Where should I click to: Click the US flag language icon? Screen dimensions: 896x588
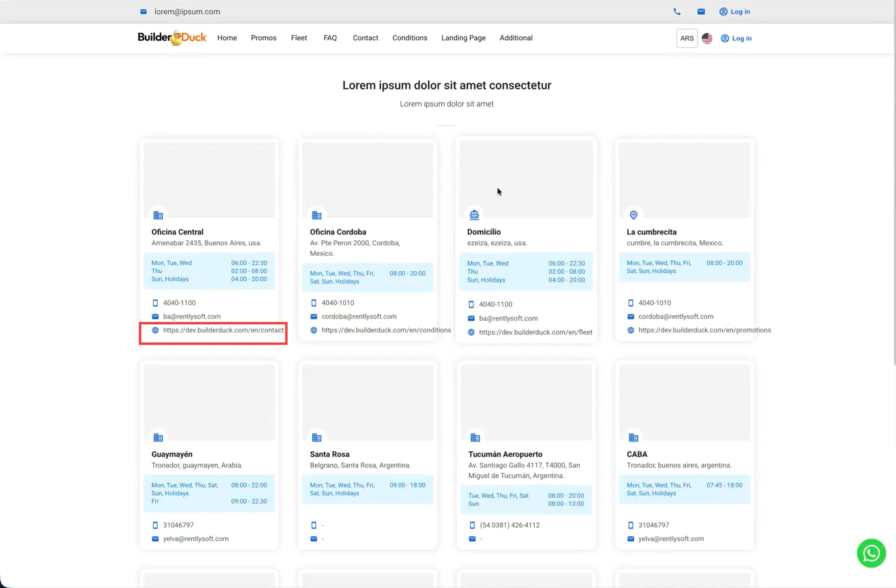[707, 38]
